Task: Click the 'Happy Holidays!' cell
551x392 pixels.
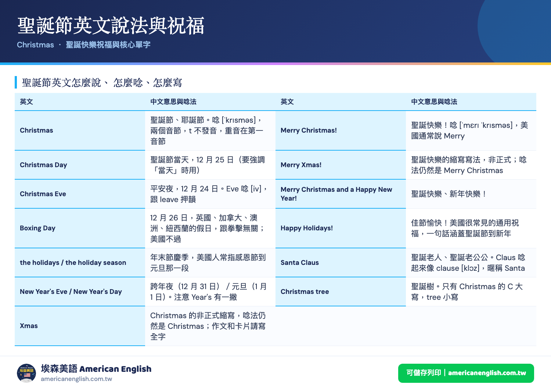Action: point(341,228)
